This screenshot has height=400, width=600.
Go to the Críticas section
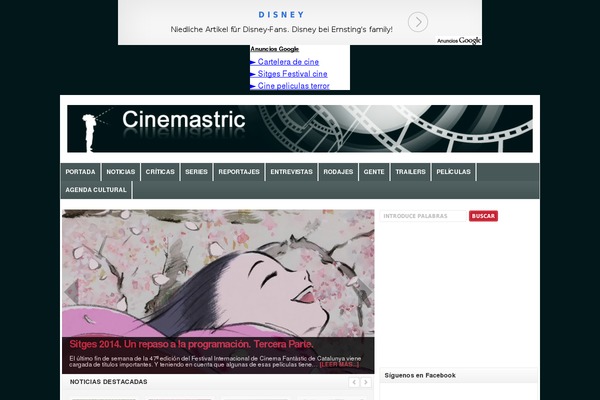coord(160,172)
